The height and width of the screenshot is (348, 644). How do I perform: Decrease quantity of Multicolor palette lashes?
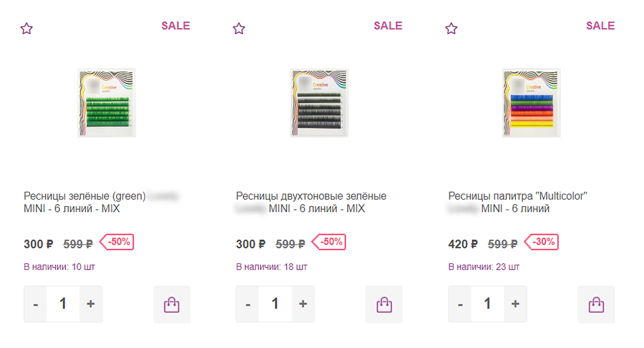coord(460,304)
